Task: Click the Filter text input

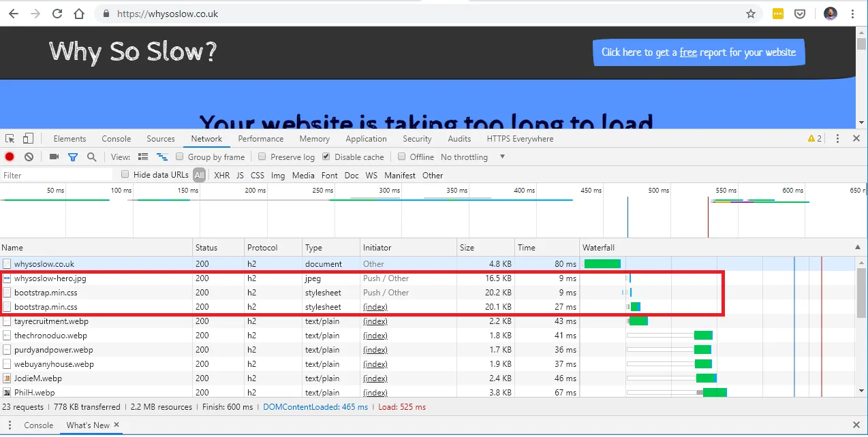Action: [x=57, y=176]
